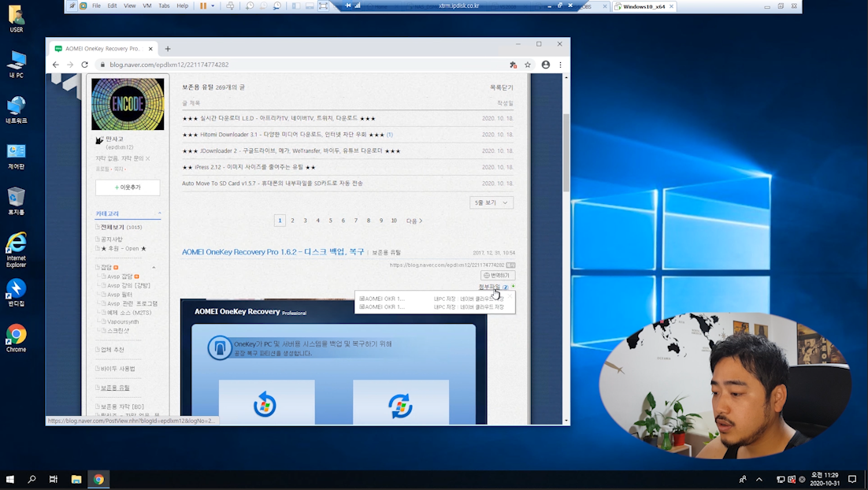This screenshot has height=490, width=868.
Task: Launch Internet Explorer from the desktop
Action: [16, 250]
